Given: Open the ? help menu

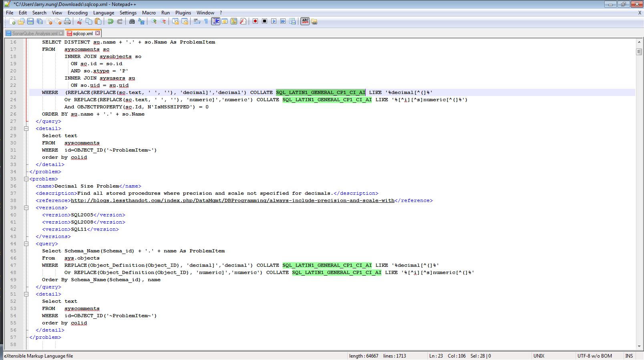Looking at the screenshot, I should [x=221, y=13].
